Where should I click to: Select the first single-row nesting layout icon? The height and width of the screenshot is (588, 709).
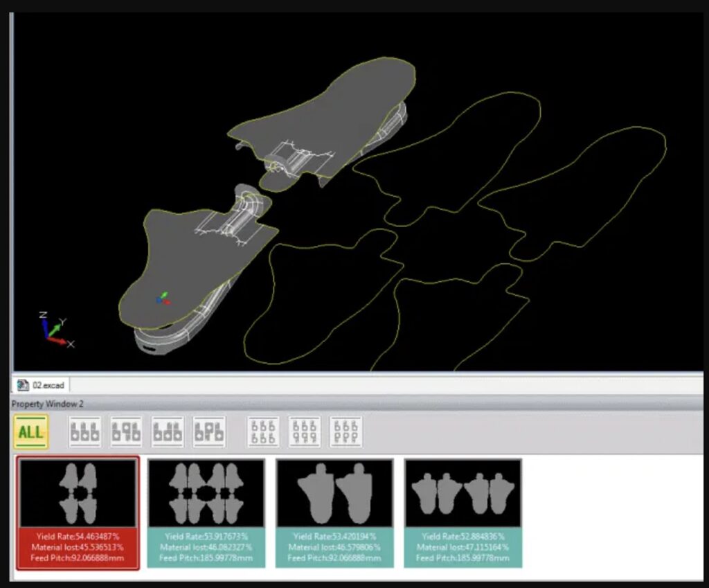[84, 432]
